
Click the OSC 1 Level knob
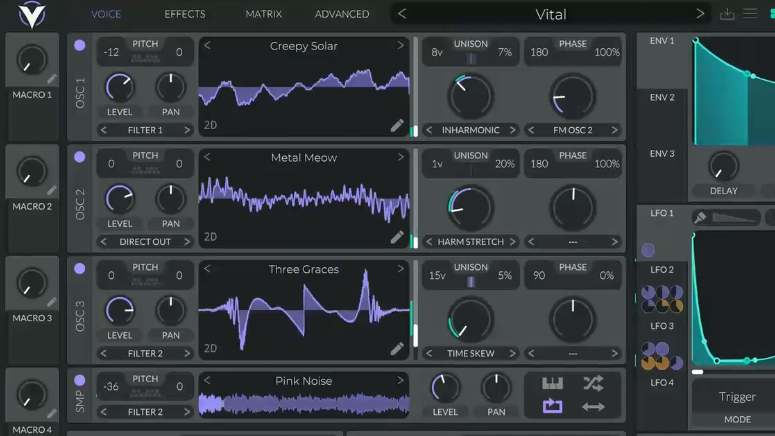(x=120, y=87)
